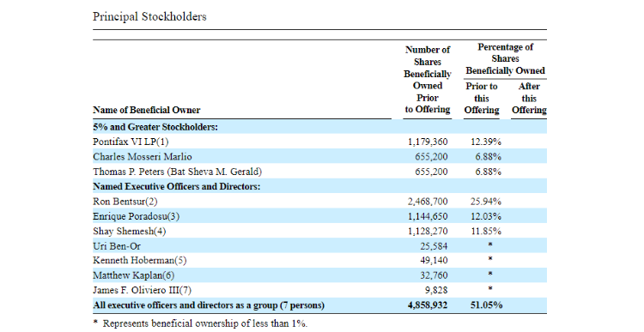Select Enrique Poradosu(3) entry
644x332 pixels.
coord(136,216)
